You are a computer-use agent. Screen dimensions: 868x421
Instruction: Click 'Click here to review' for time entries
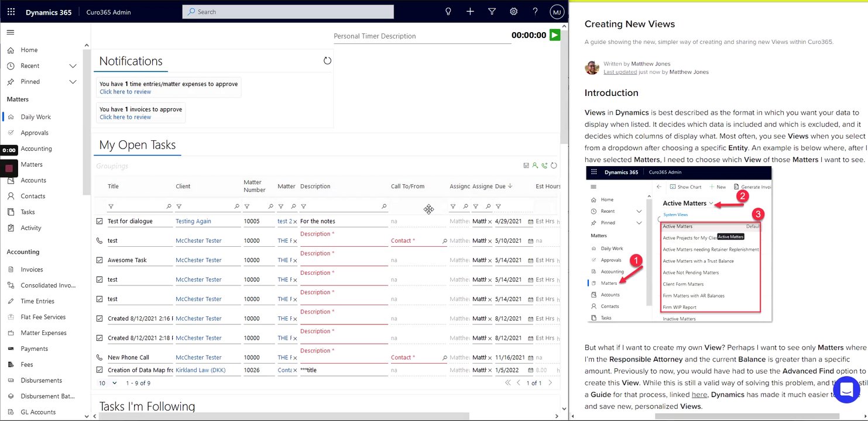125,92
